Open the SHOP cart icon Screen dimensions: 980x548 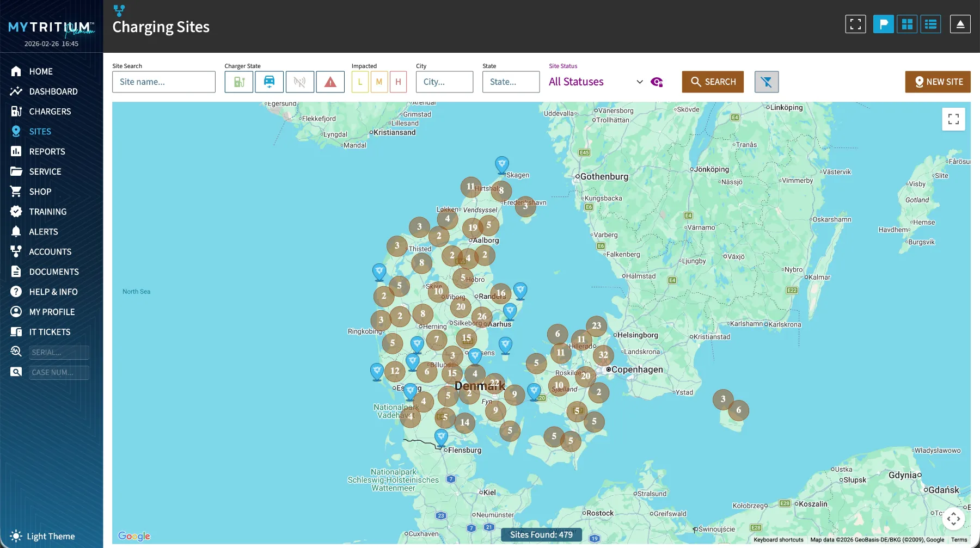(x=16, y=192)
